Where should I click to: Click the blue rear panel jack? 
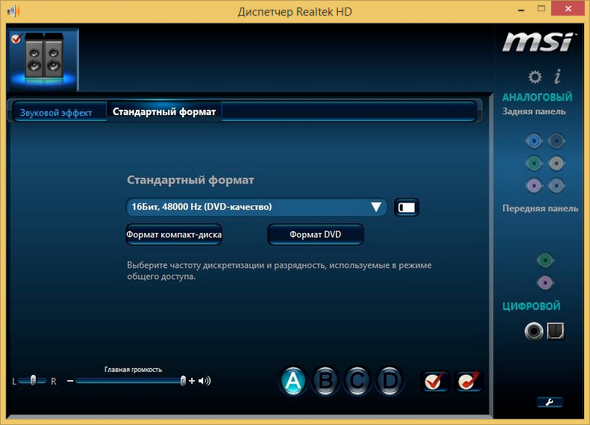[534, 141]
